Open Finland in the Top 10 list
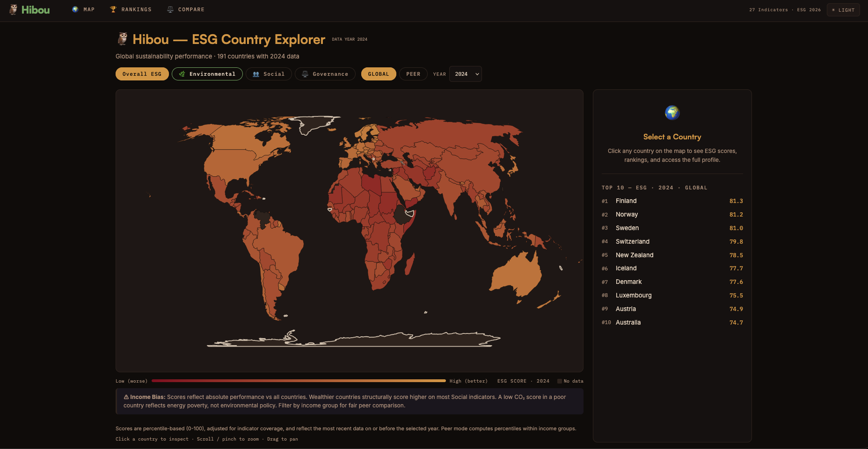Viewport: 868px width, 449px height. pos(626,201)
